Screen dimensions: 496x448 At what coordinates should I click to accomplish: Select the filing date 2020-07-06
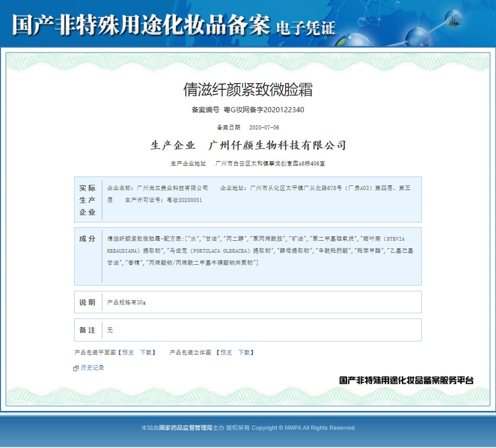tap(264, 127)
